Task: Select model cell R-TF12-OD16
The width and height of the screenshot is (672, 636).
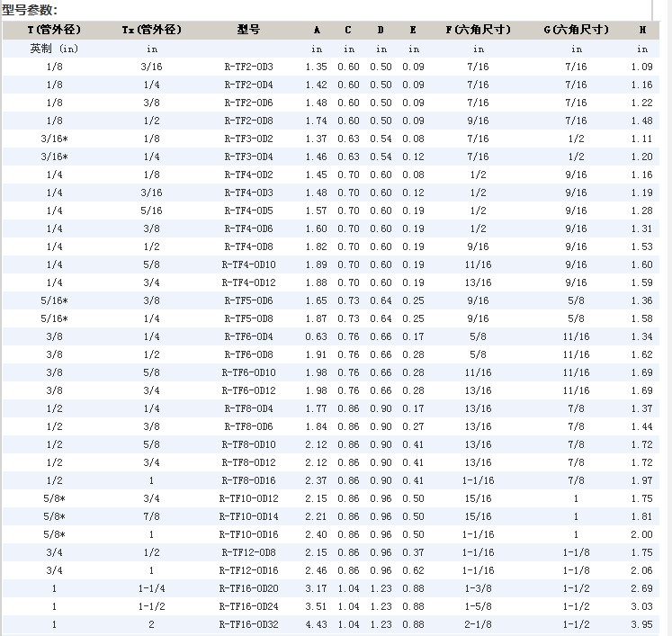Action: tap(248, 571)
